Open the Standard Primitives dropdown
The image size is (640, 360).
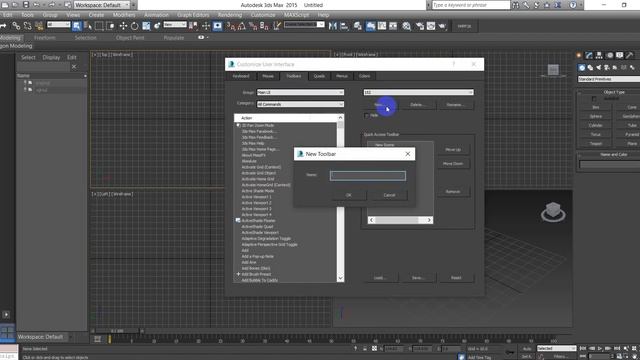[609, 79]
